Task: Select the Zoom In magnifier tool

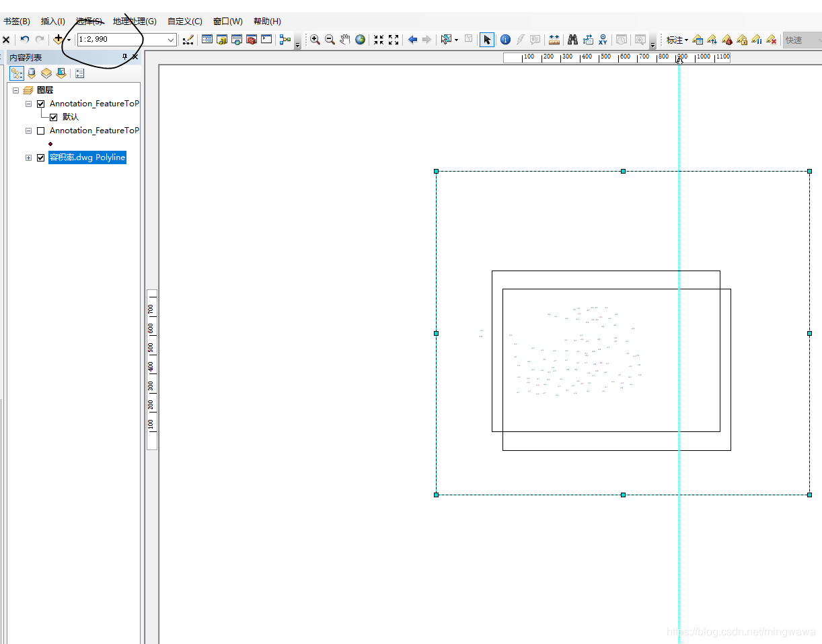Action: click(x=315, y=40)
